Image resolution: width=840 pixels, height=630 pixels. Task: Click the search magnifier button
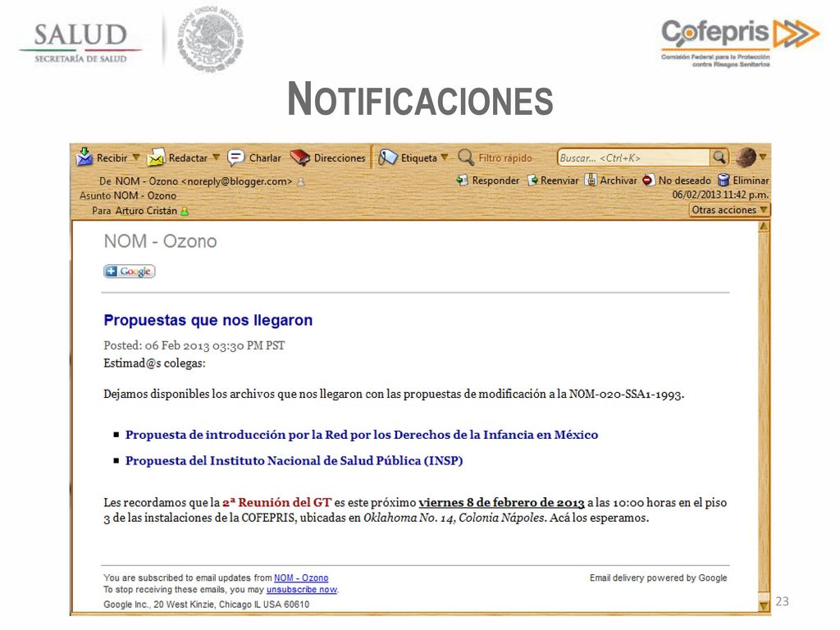click(x=719, y=157)
